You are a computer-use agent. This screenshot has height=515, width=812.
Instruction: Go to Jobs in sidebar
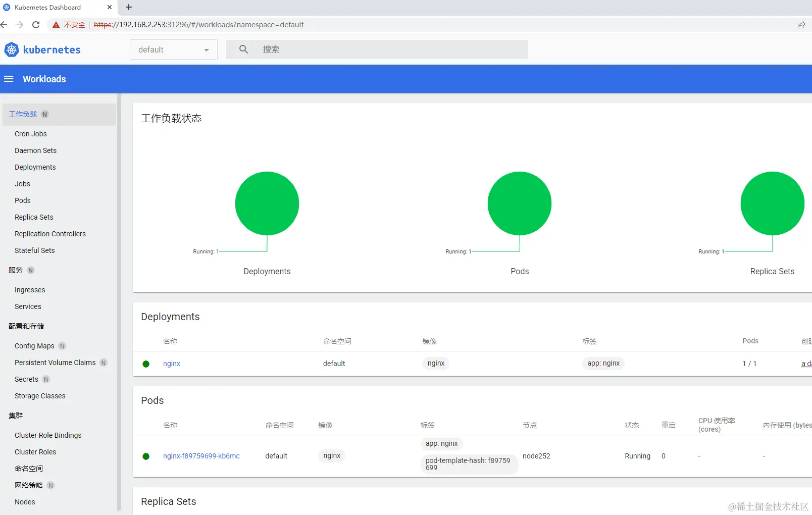point(22,184)
